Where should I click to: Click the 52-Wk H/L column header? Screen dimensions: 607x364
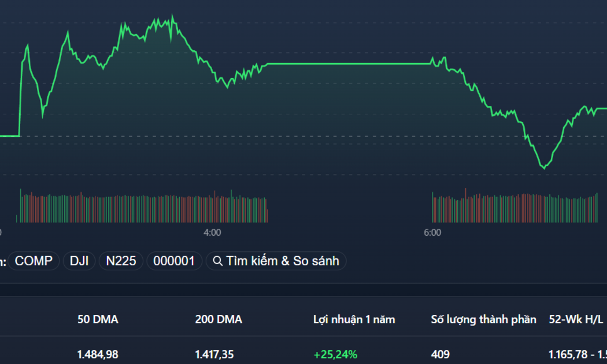(x=576, y=320)
